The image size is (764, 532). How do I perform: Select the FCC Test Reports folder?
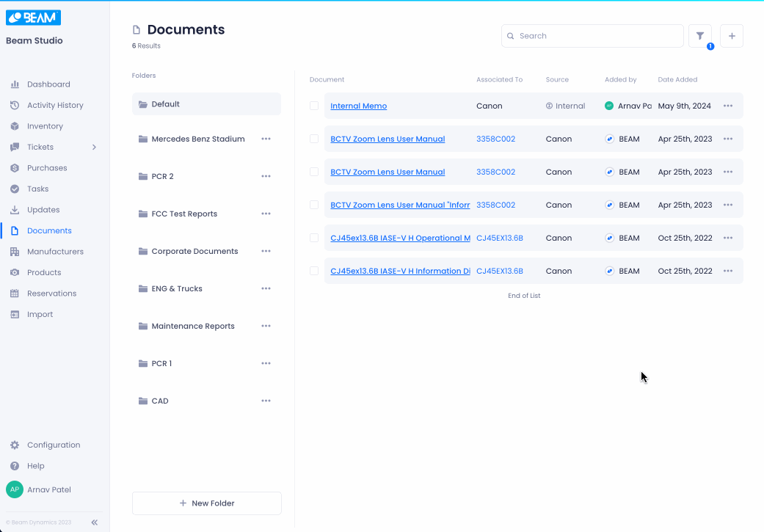(x=184, y=214)
